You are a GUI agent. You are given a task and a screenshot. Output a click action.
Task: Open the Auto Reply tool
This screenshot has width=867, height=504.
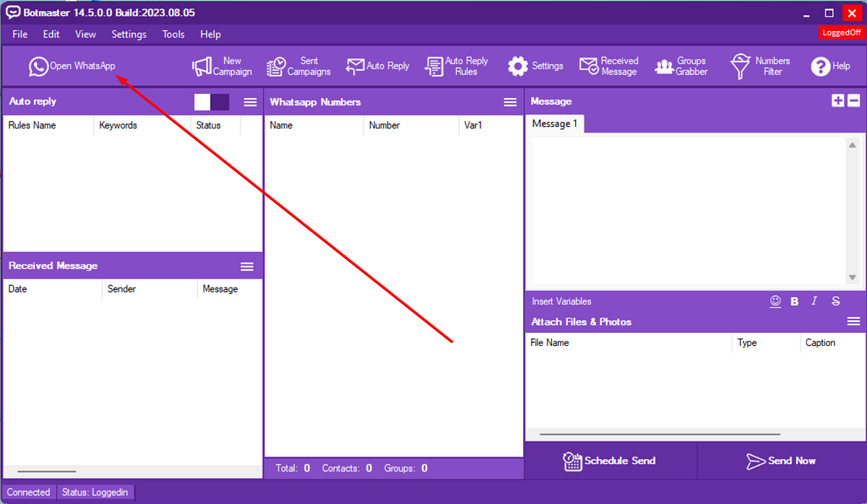point(378,66)
